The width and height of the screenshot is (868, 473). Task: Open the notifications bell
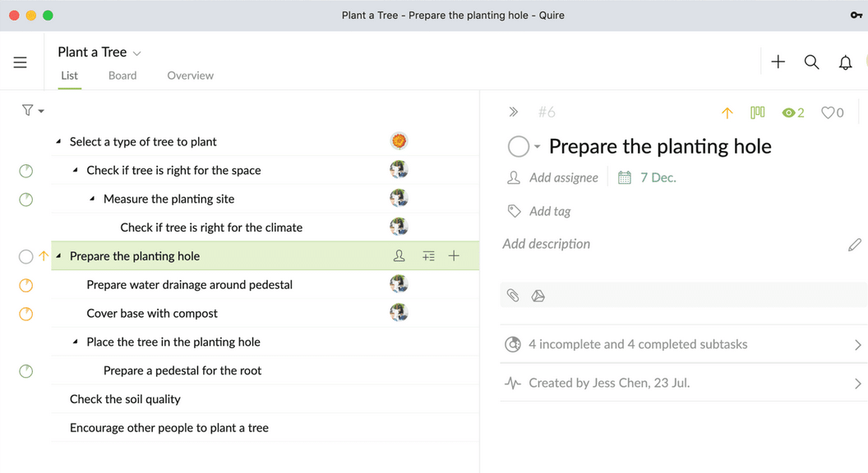[845, 62]
